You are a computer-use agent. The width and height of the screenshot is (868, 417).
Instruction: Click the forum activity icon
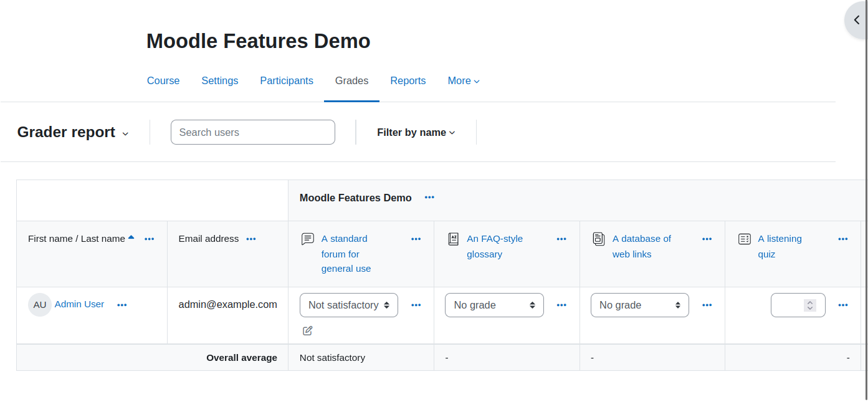pyautogui.click(x=307, y=239)
